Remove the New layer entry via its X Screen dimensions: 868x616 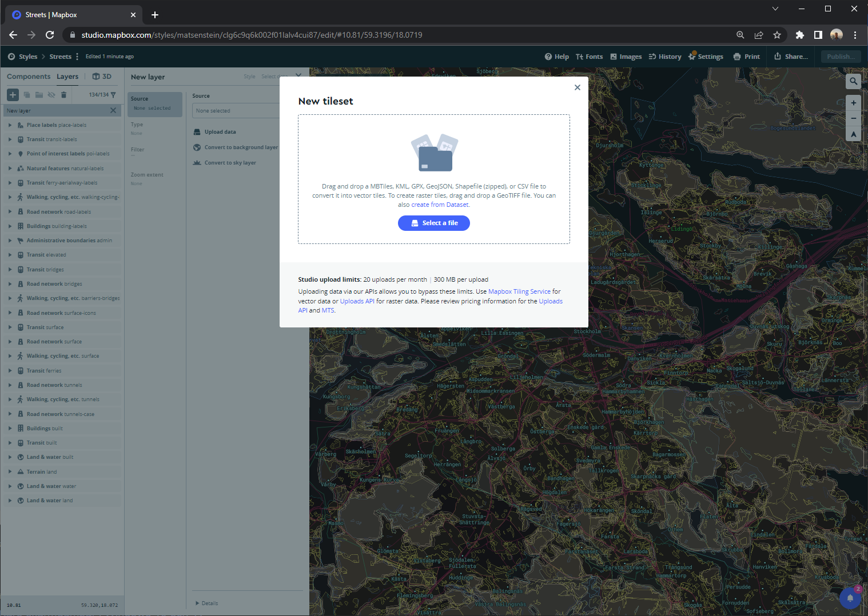point(113,111)
